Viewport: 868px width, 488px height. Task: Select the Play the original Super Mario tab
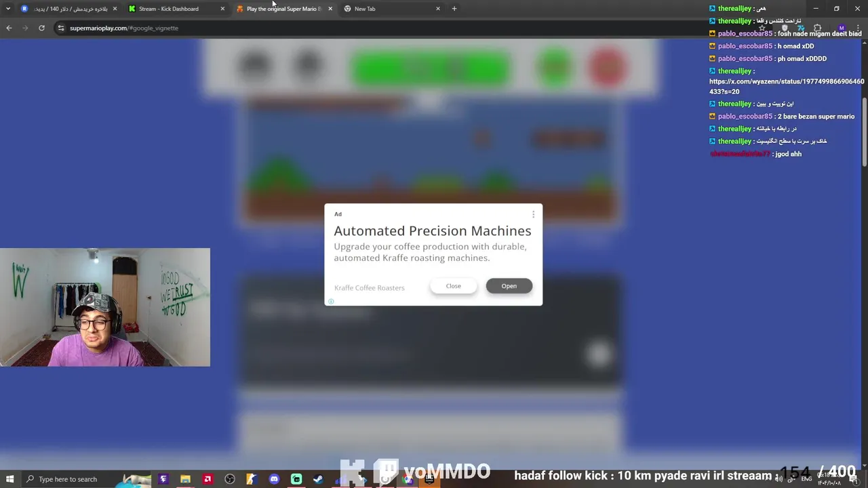point(283,9)
